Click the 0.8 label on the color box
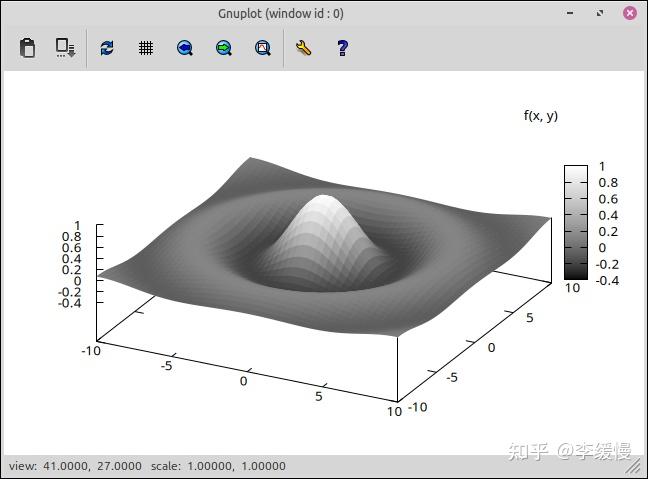Screen dimensions: 648x479 [608, 183]
